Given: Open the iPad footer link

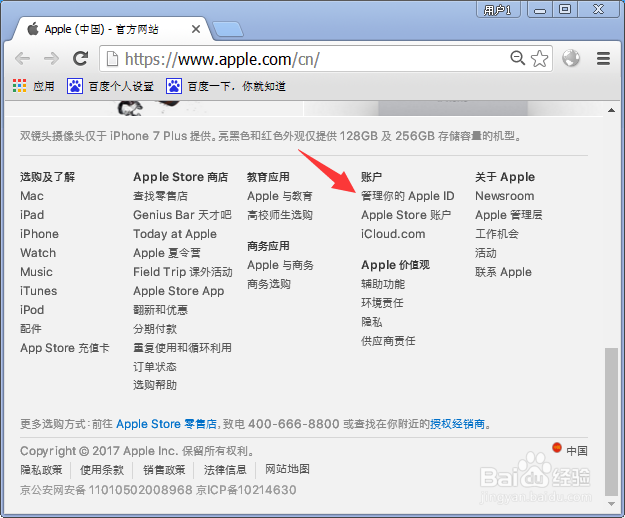Looking at the screenshot, I should click(32, 215).
